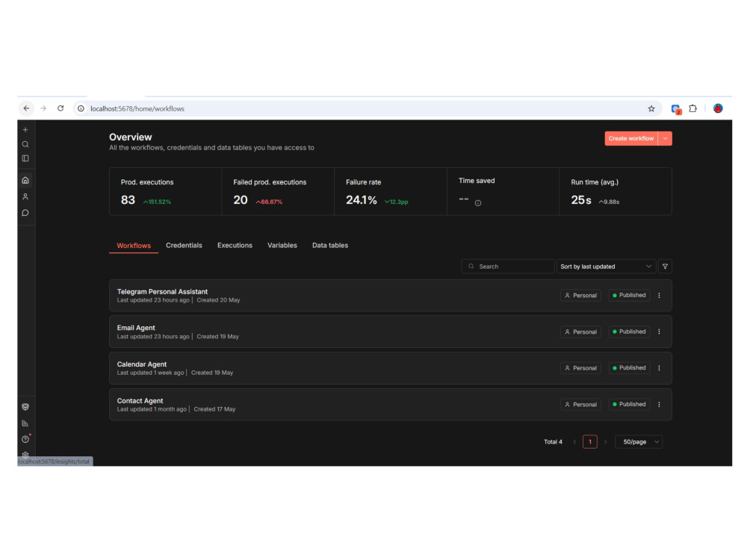Open the Help question mark icon in sidebar
This screenshot has width=747, height=560.
click(25, 439)
